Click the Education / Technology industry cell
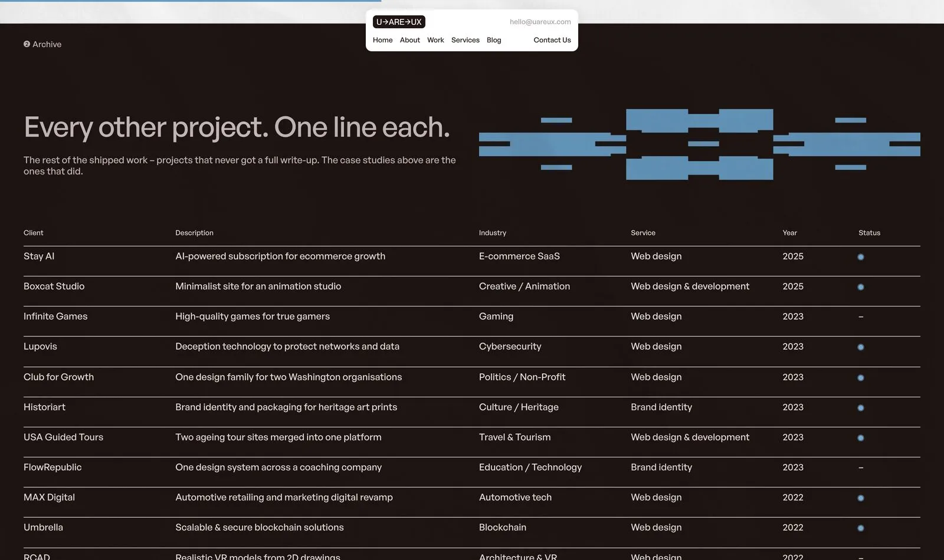 tap(530, 467)
